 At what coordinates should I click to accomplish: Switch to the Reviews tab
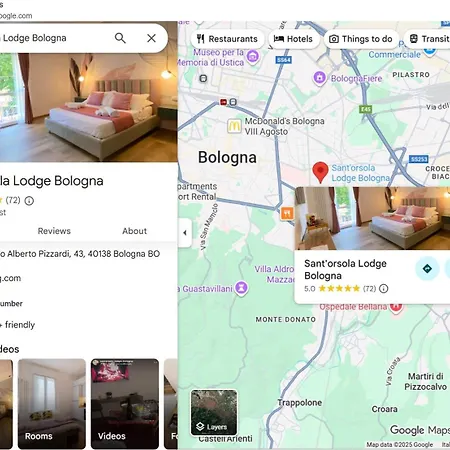[54, 231]
